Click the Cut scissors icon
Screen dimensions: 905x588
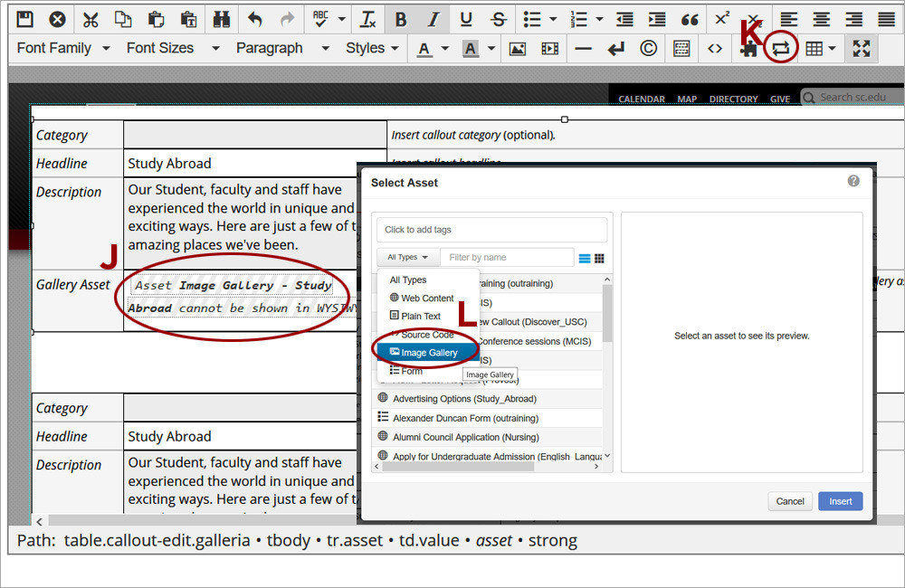pos(90,20)
